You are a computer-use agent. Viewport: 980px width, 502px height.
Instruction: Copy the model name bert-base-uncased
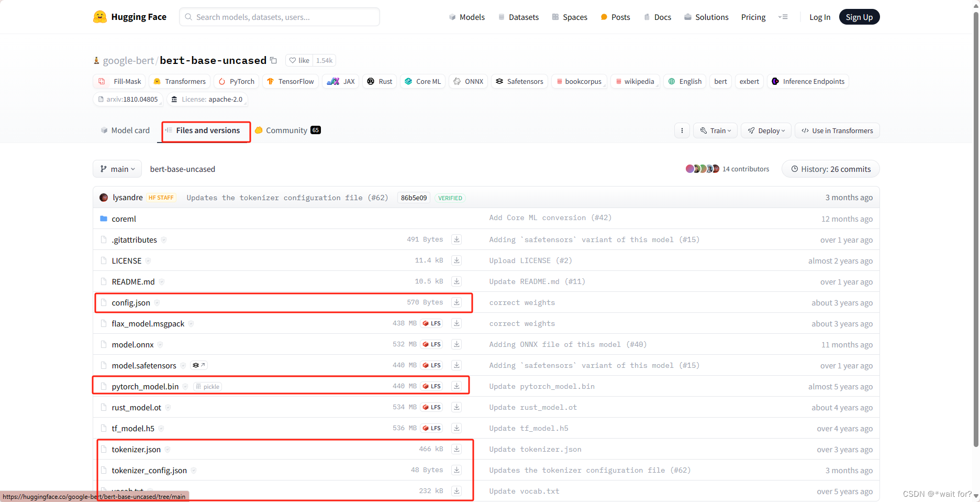click(x=274, y=60)
